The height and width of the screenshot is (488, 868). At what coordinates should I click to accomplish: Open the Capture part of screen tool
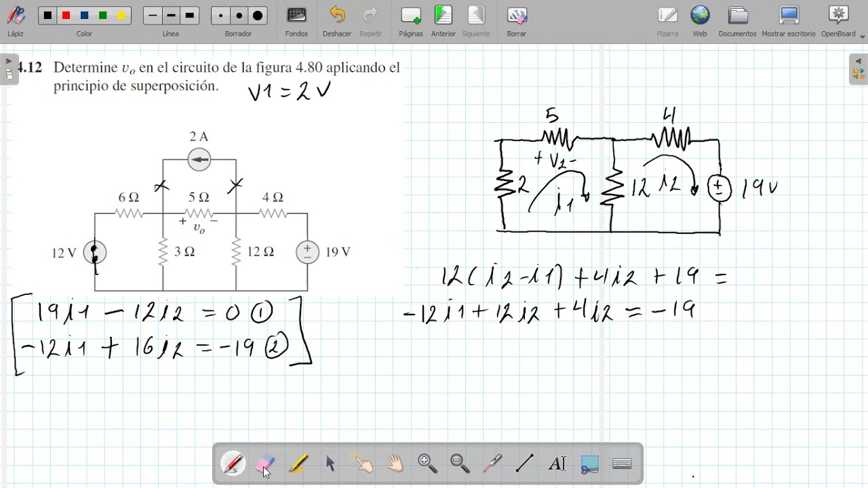[589, 464]
